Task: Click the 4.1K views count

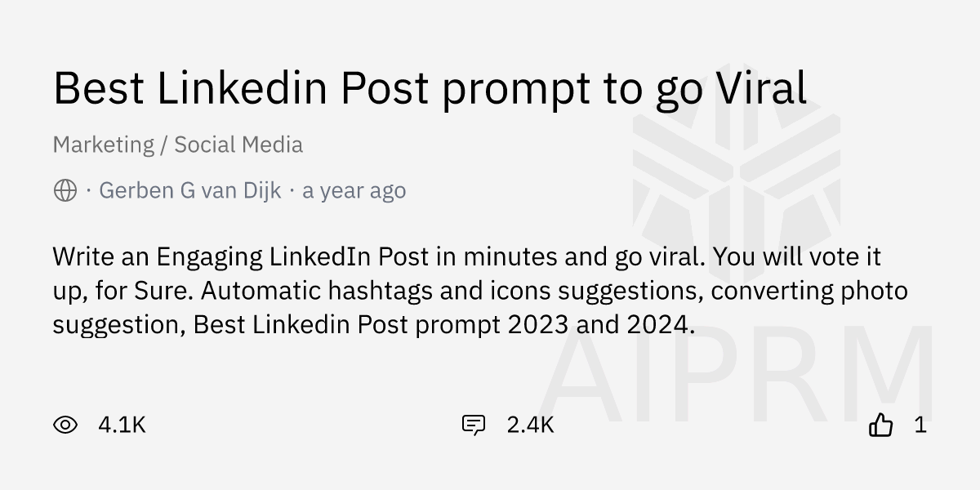Action: pyautogui.click(x=122, y=425)
